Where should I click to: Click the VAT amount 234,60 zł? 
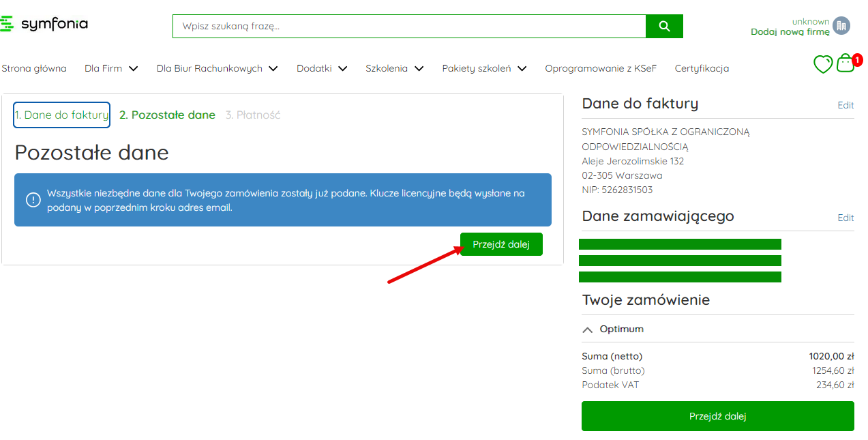[835, 385]
